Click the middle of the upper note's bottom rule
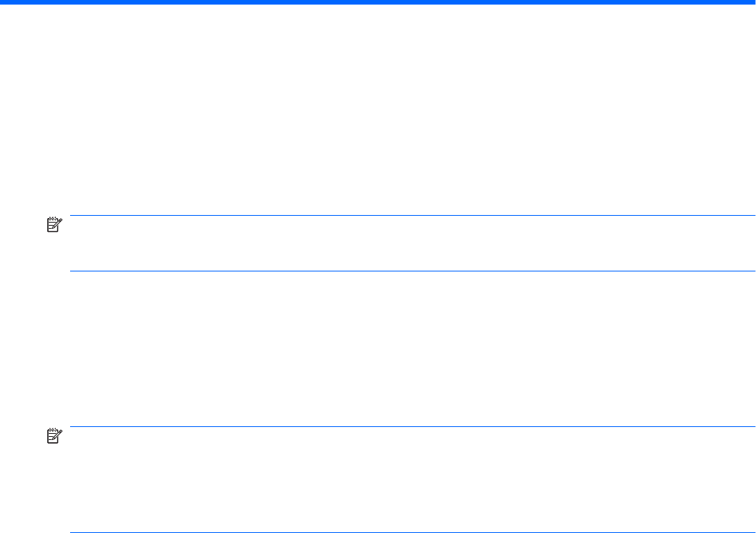Viewport: 756px width, 533px height. point(412,271)
